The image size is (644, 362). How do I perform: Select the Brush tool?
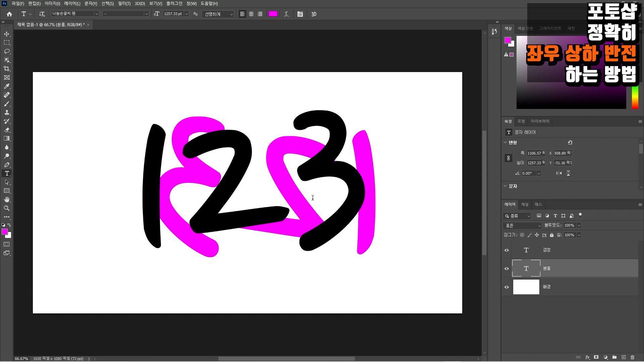point(7,104)
